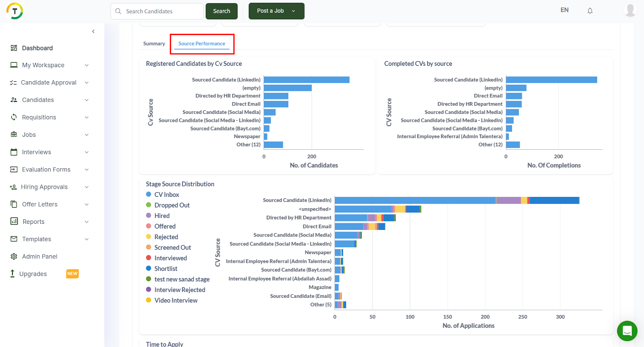Collapse the sidebar with the arrow
Viewport: 644px width, 347px height.
[93, 31]
